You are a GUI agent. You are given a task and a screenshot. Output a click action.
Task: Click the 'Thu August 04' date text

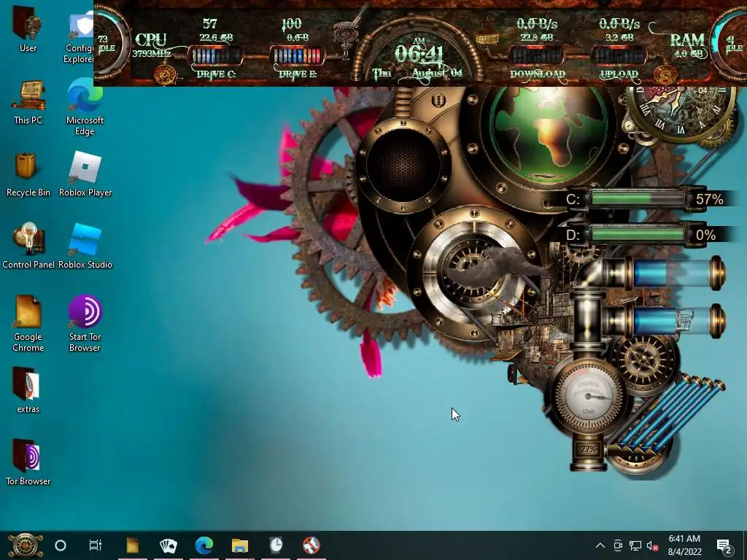[417, 74]
